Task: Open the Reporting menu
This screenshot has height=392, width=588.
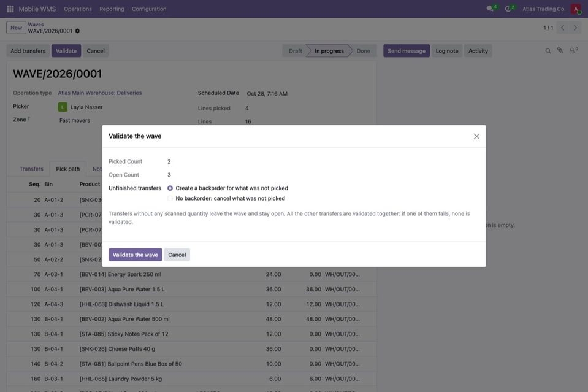Action: point(112,9)
